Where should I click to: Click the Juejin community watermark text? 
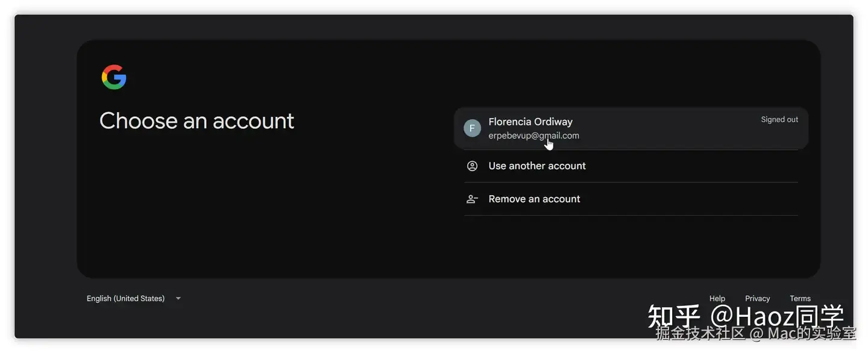(756, 333)
